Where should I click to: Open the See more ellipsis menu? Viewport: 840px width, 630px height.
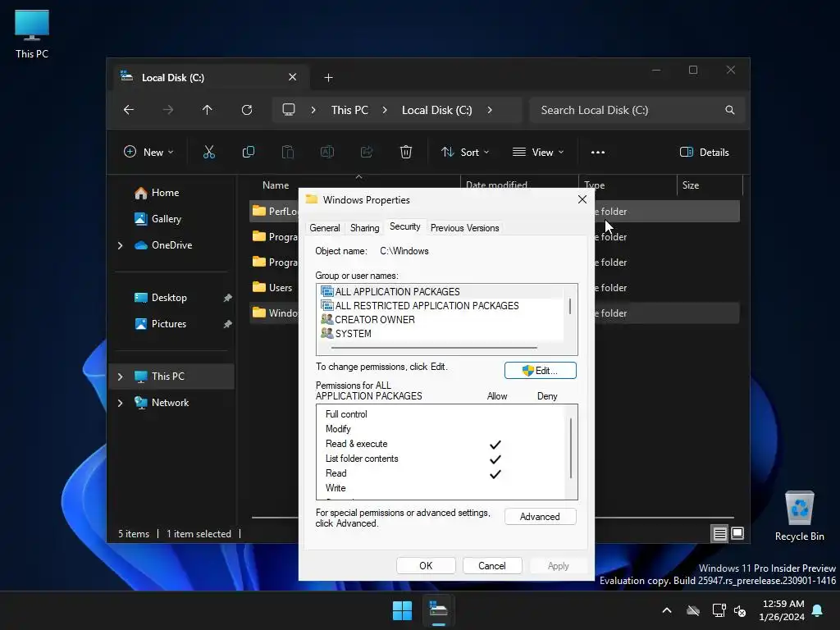[598, 152]
